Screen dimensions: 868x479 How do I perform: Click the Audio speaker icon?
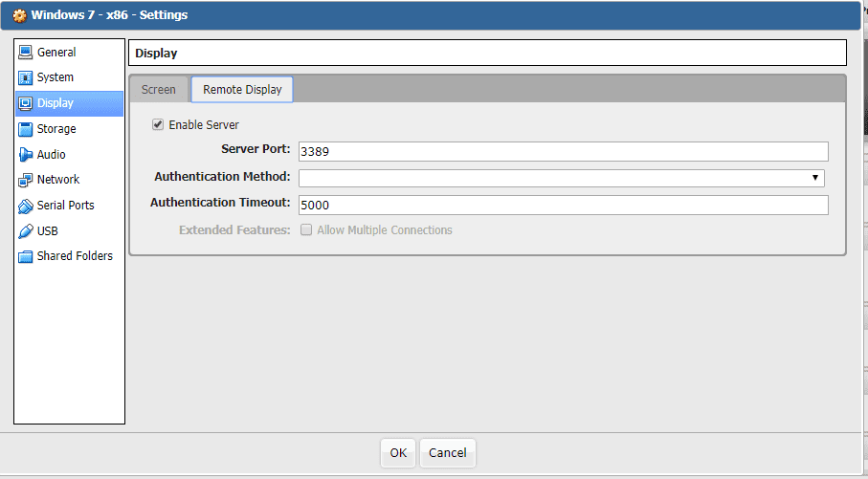[x=26, y=155]
